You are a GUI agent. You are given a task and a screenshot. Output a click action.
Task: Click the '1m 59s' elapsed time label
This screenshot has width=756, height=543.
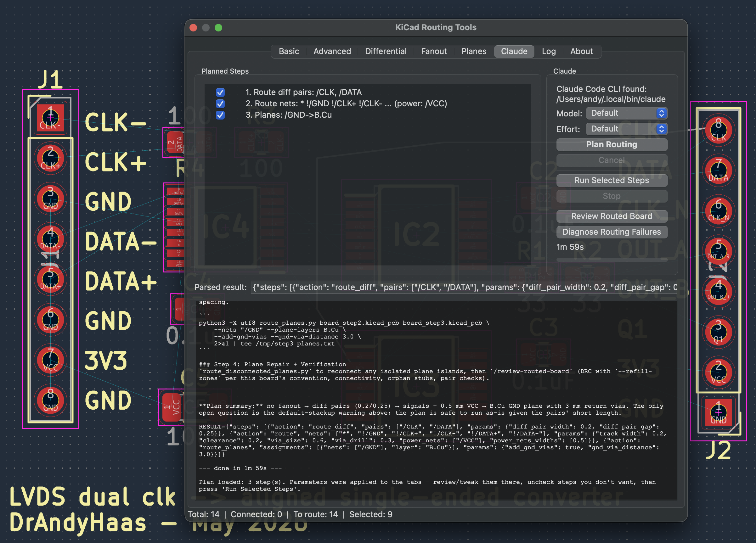tap(570, 247)
